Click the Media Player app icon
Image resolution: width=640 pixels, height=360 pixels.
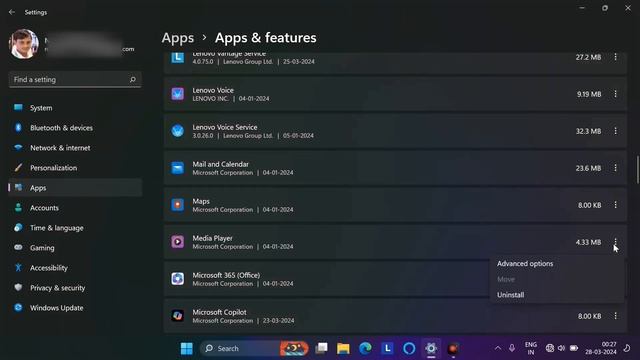click(x=178, y=242)
